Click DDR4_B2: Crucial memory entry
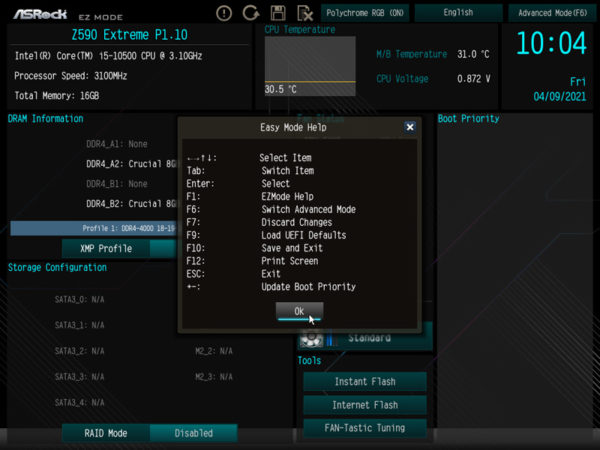Viewport: 600px width, 450px height. [x=131, y=204]
